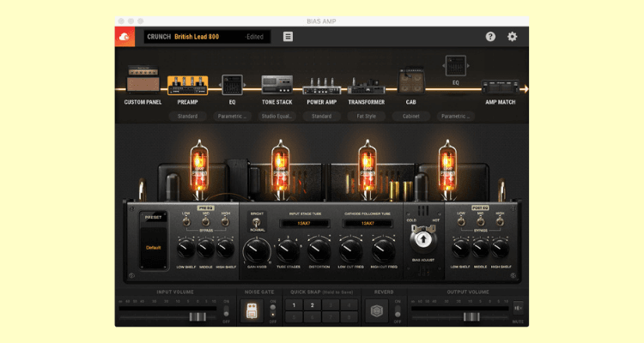Switch the Reverb on/off toggle
Screen dimensions: 644x343
point(398,311)
